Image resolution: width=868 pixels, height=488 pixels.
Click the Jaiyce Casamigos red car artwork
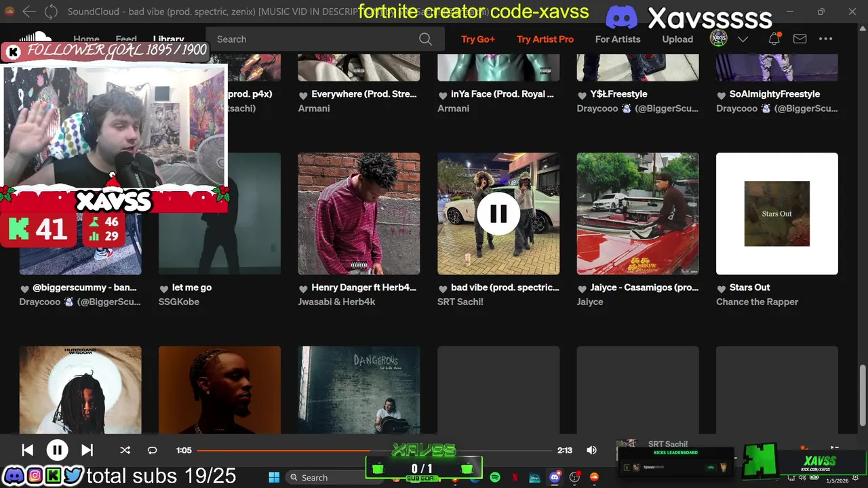637,213
